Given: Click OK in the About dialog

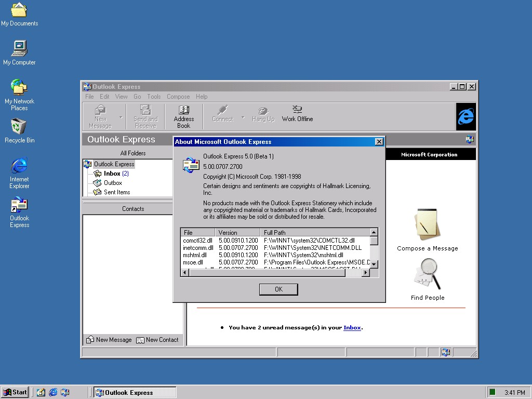Looking at the screenshot, I should tap(278, 289).
